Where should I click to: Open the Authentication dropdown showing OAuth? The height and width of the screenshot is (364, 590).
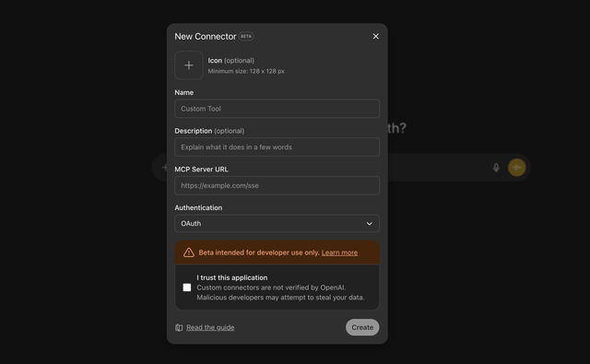[277, 223]
